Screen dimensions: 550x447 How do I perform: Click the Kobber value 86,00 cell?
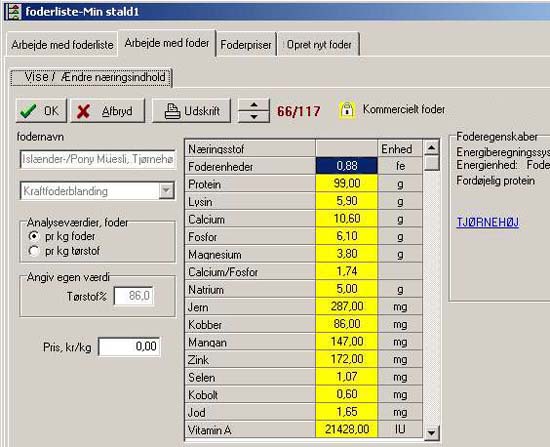[x=347, y=324]
